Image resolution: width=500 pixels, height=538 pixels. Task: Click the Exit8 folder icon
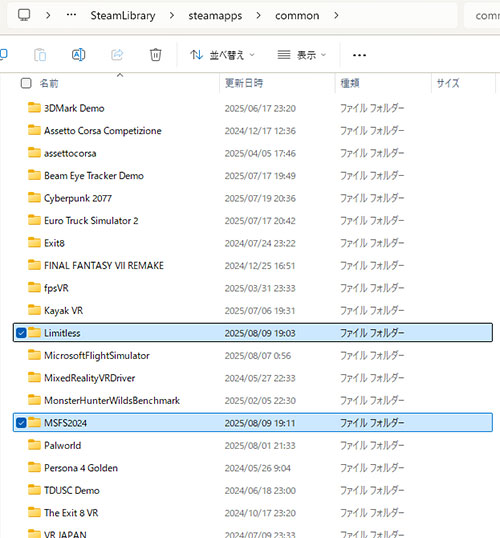pos(34,243)
